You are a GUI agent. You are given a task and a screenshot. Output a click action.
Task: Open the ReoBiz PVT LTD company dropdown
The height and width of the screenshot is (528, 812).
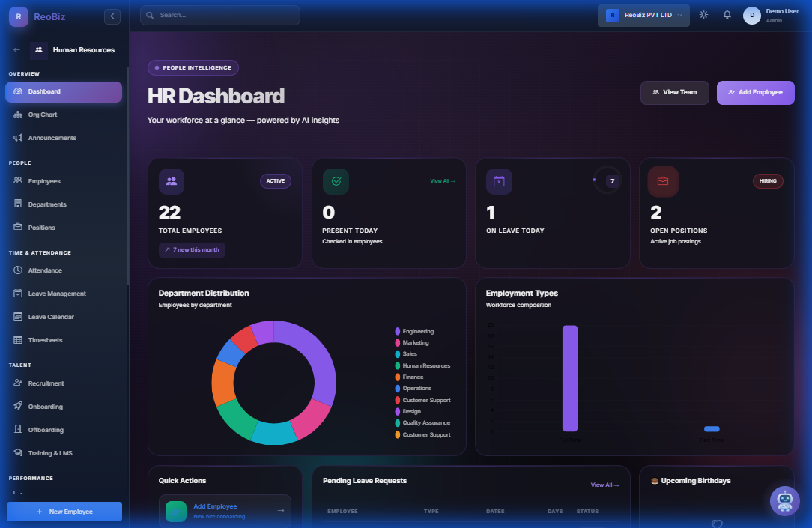pyautogui.click(x=643, y=15)
